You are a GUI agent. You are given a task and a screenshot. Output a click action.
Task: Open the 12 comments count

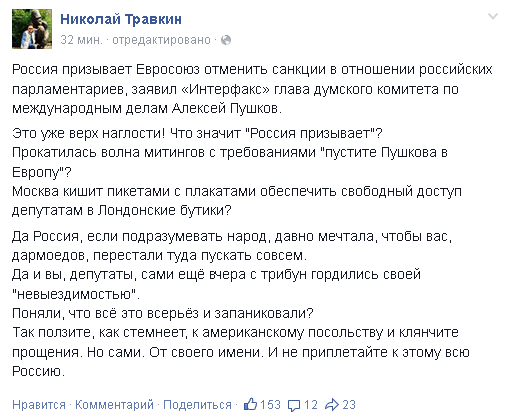click(311, 405)
